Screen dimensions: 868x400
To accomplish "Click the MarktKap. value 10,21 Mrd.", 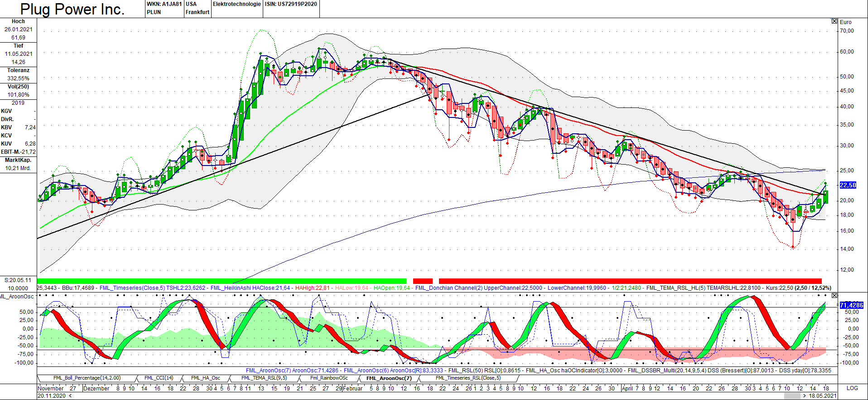I will pos(18,168).
